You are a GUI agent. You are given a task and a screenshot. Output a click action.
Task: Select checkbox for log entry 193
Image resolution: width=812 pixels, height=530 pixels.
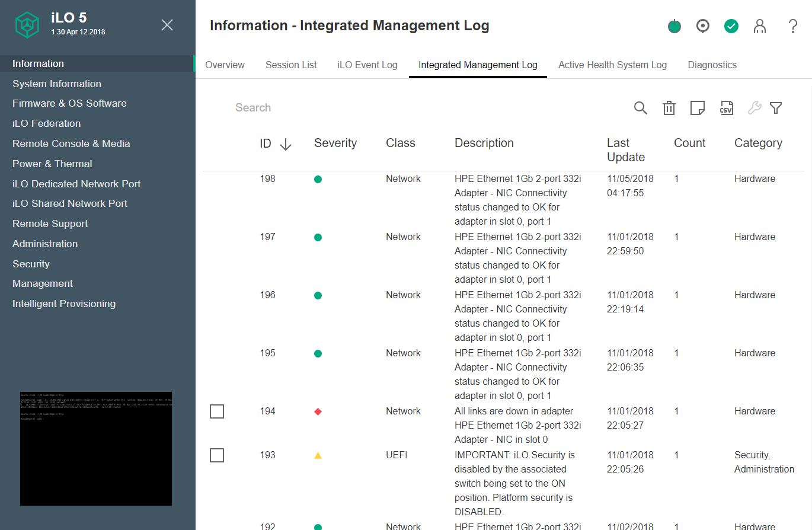tap(217, 455)
